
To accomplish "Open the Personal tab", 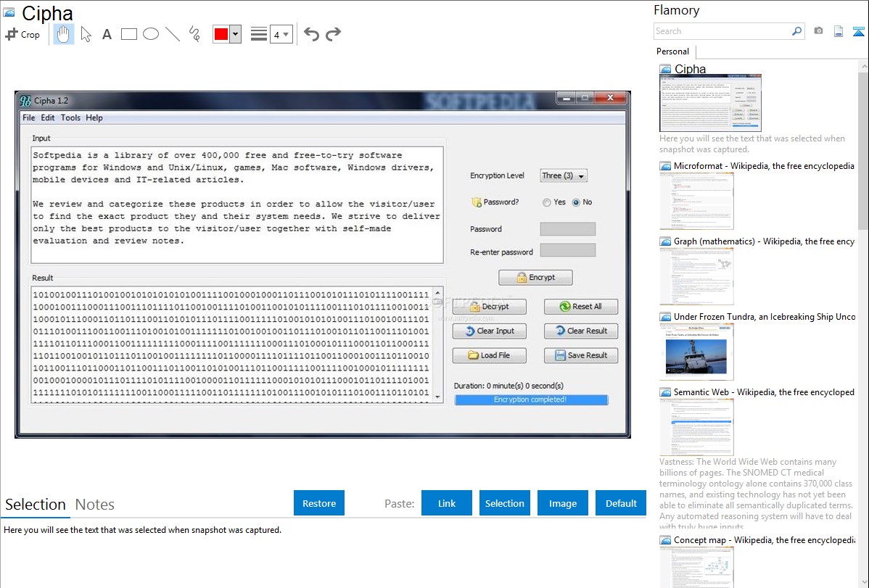I will [673, 51].
